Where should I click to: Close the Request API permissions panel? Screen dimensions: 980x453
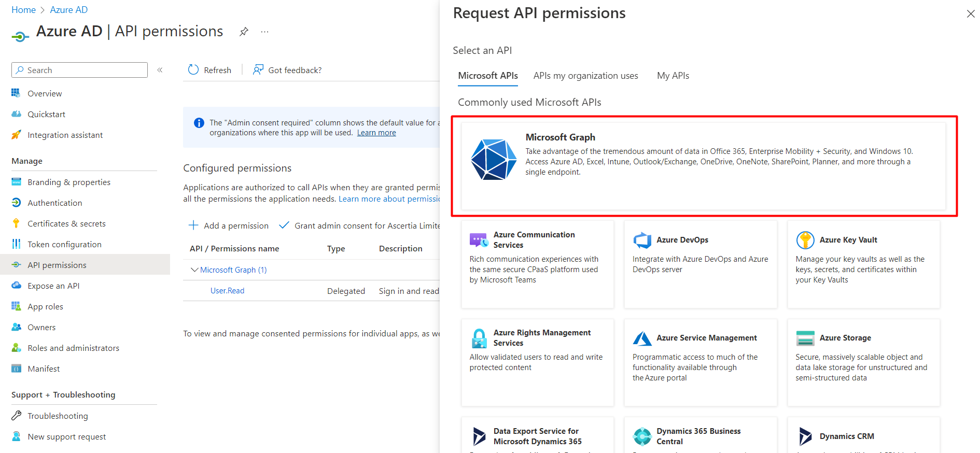[x=971, y=14]
